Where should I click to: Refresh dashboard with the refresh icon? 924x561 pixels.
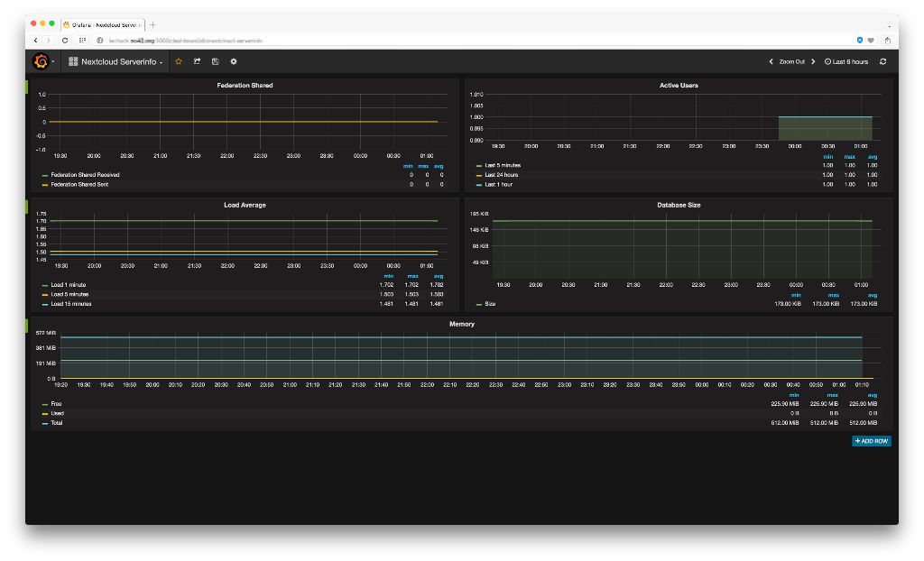pos(882,61)
